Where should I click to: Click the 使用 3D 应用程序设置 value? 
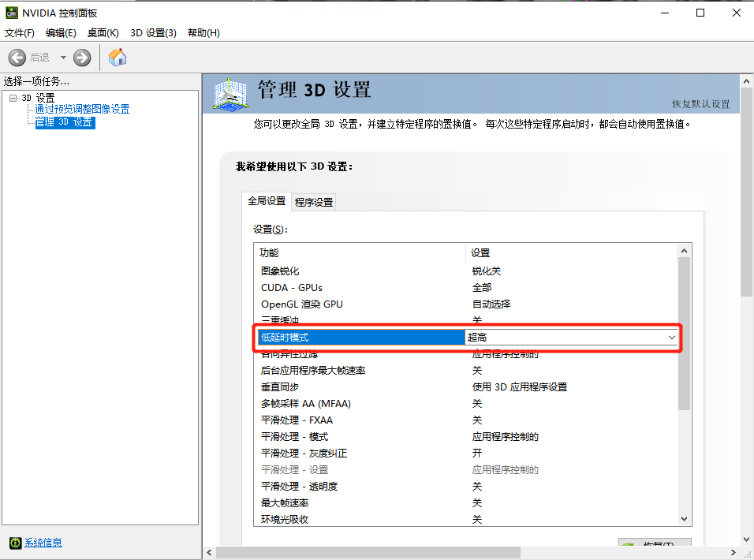point(519,387)
